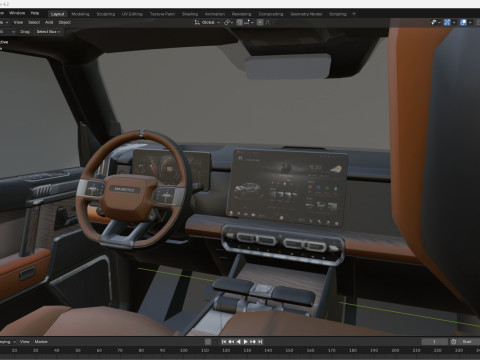Switch to the Rendering workspace tab

tap(241, 14)
